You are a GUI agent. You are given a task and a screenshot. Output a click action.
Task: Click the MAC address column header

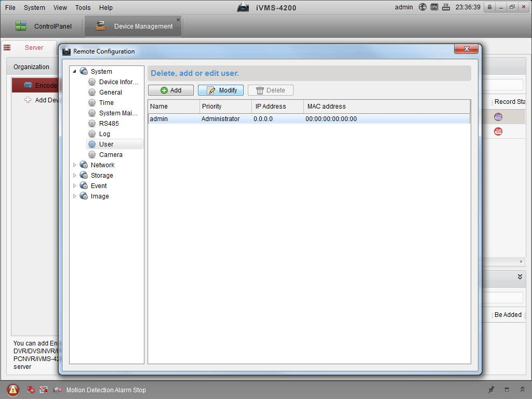coord(387,106)
